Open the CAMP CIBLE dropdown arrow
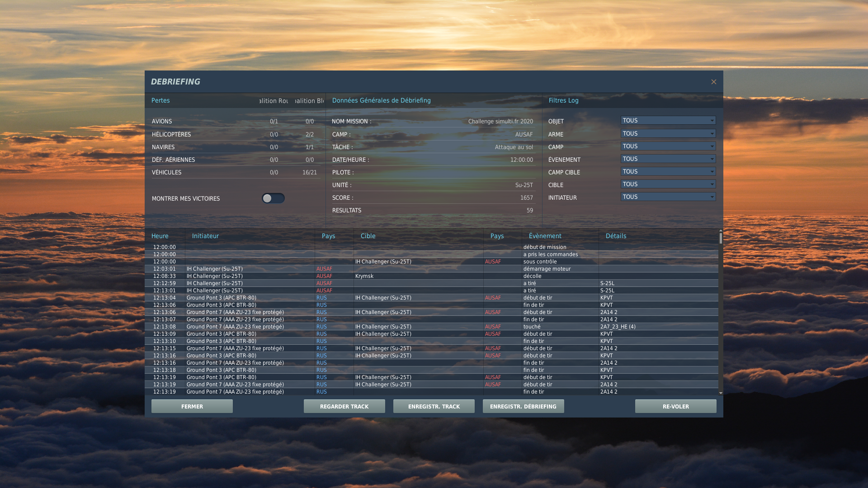The image size is (868, 488). click(x=712, y=172)
